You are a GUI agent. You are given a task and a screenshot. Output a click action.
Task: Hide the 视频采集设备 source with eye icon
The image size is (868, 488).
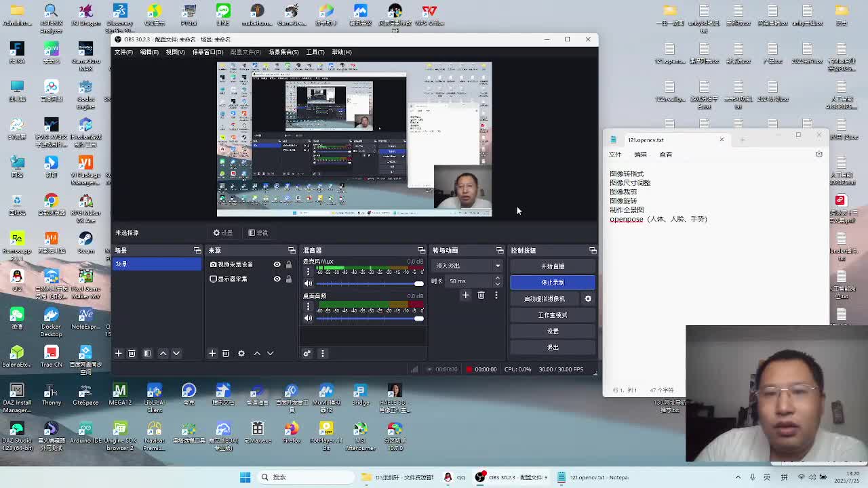pos(277,264)
